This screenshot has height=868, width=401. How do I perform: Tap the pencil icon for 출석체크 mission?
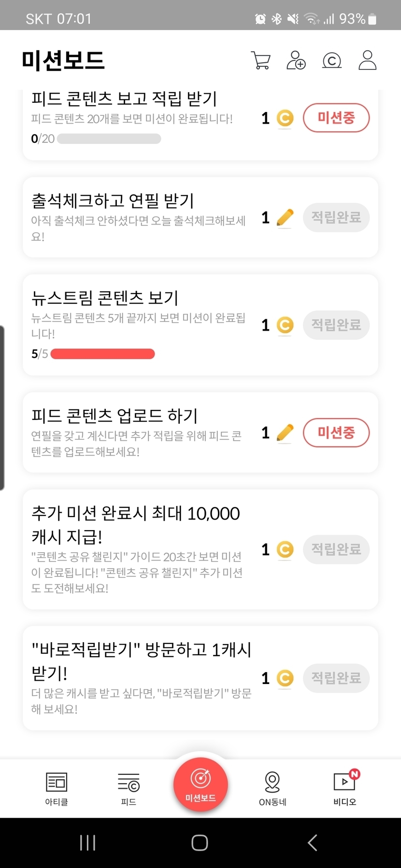tap(285, 218)
